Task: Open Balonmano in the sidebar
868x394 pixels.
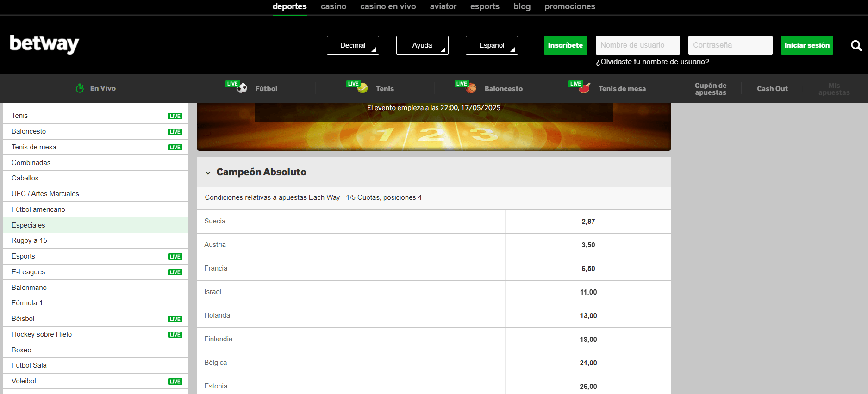Action: (x=95, y=288)
